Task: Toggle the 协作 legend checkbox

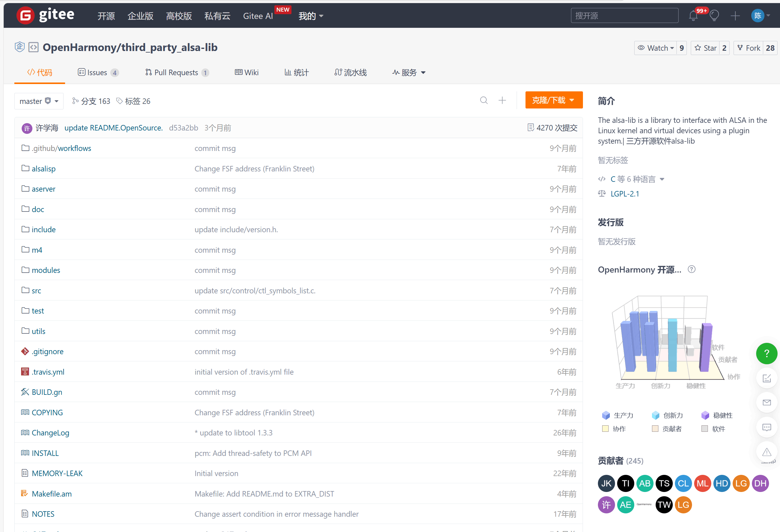Action: [x=614, y=429]
